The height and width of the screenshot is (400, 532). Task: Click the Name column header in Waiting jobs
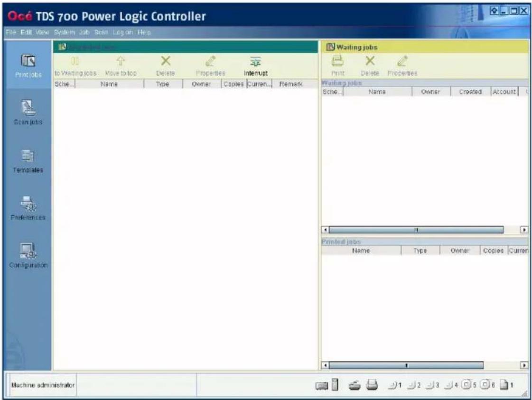(x=377, y=92)
